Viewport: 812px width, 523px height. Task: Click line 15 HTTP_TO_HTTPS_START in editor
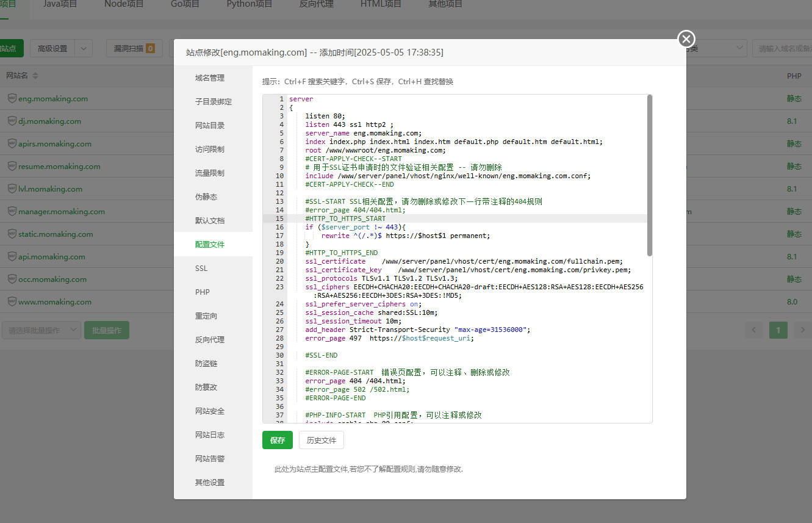pos(345,218)
